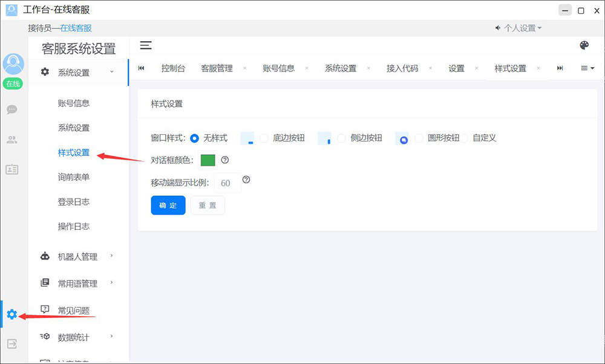Click help icon beside 对话框颜色 swatch

(x=225, y=160)
